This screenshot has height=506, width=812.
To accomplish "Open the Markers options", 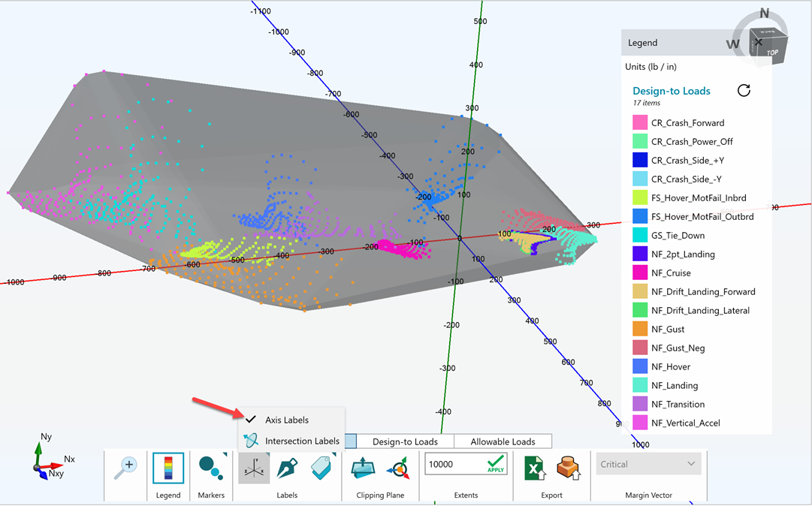I will pyautogui.click(x=211, y=468).
